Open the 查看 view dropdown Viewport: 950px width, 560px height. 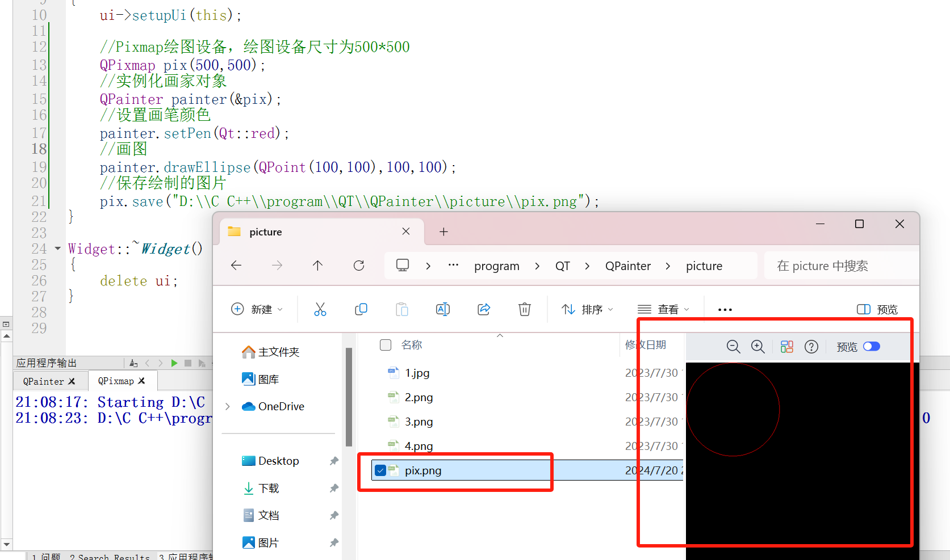(x=663, y=309)
